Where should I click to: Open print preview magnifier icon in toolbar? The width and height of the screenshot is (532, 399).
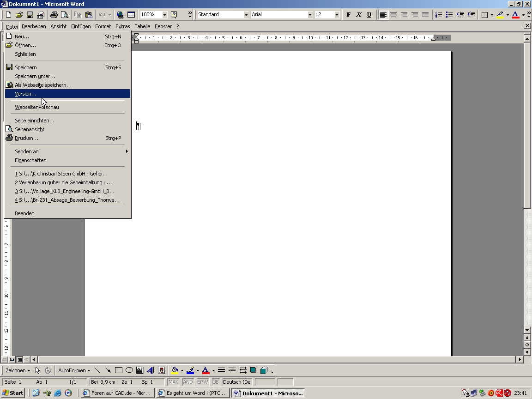[65, 15]
